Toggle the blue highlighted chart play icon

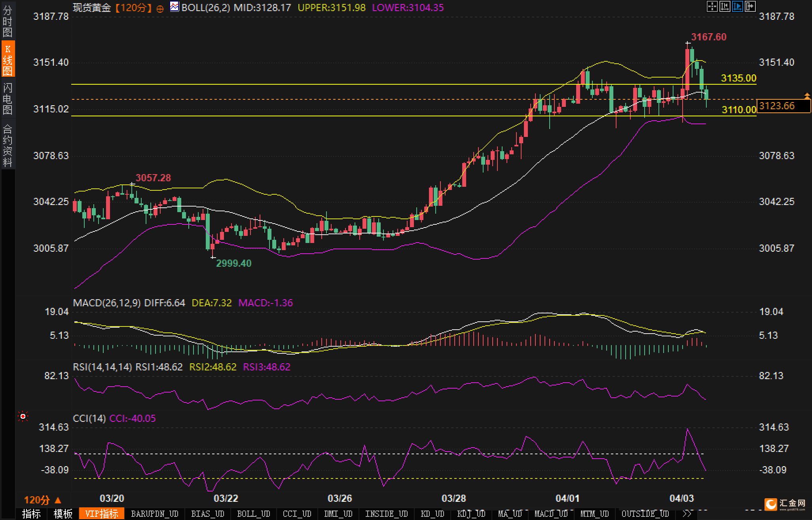(738, 6)
